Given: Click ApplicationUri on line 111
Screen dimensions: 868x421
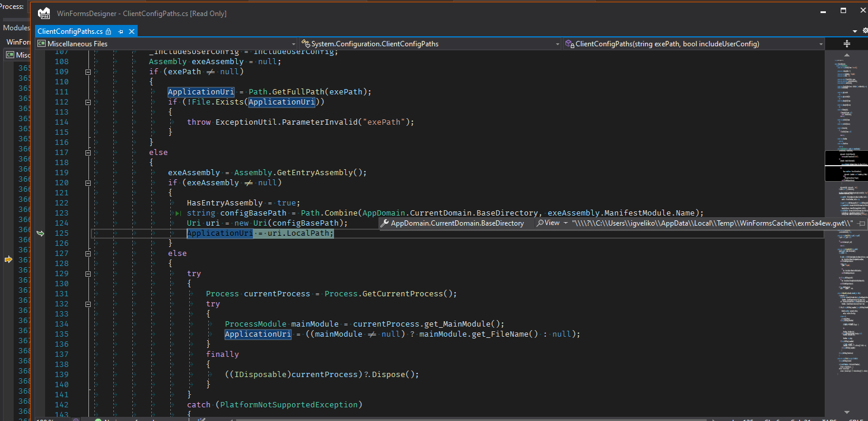Looking at the screenshot, I should coord(201,92).
